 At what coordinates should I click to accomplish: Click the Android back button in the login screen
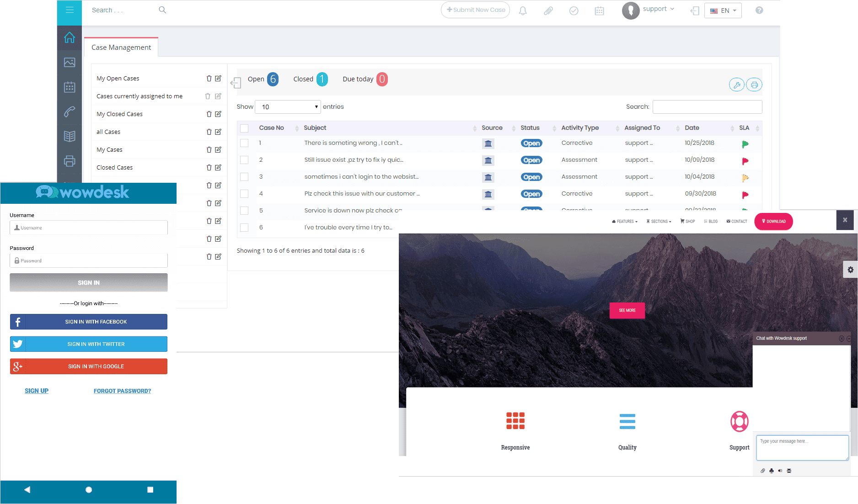tap(27, 489)
